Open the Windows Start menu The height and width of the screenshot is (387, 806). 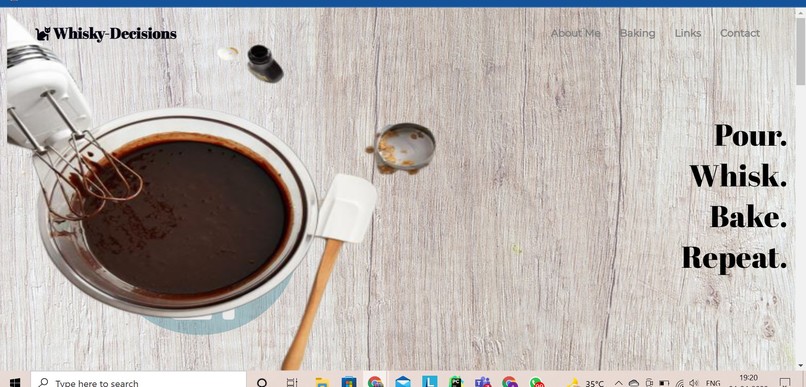pos(15,382)
